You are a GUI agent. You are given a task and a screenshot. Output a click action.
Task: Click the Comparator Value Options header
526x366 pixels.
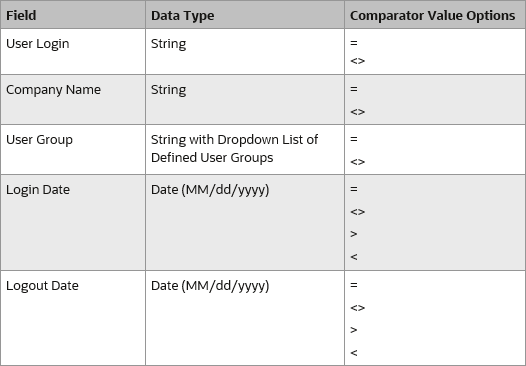432,15
